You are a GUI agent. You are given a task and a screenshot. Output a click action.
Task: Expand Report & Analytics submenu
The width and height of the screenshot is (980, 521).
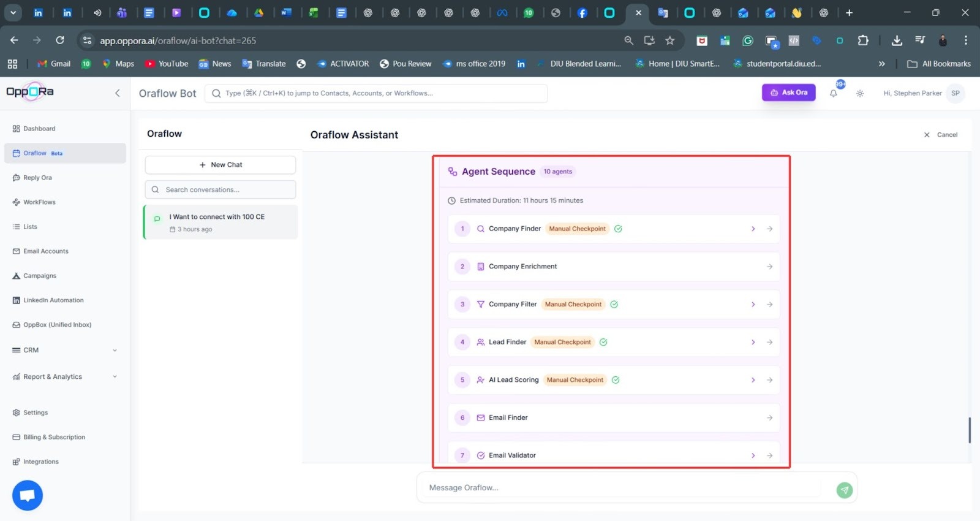(x=115, y=377)
